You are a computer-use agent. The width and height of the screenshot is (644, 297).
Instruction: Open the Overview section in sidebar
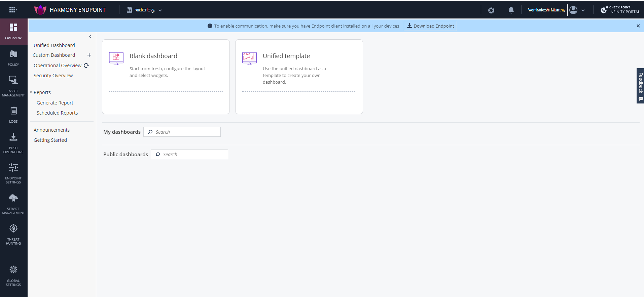13,32
